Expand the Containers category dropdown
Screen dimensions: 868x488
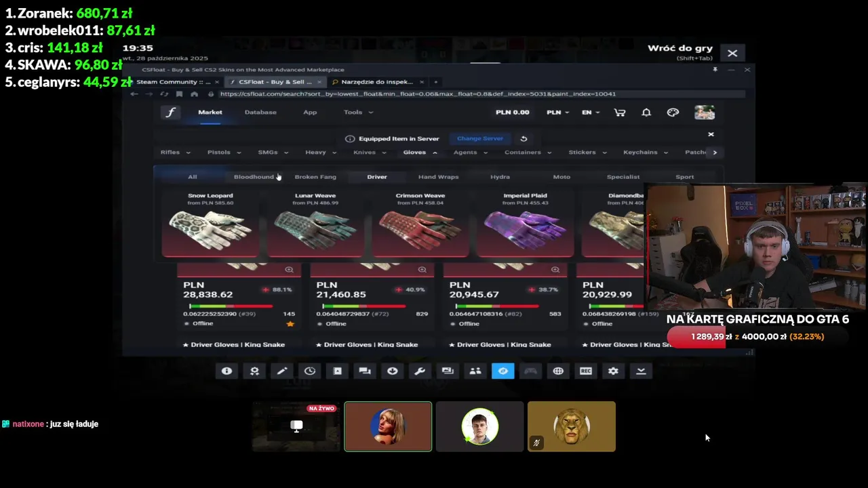(x=528, y=152)
